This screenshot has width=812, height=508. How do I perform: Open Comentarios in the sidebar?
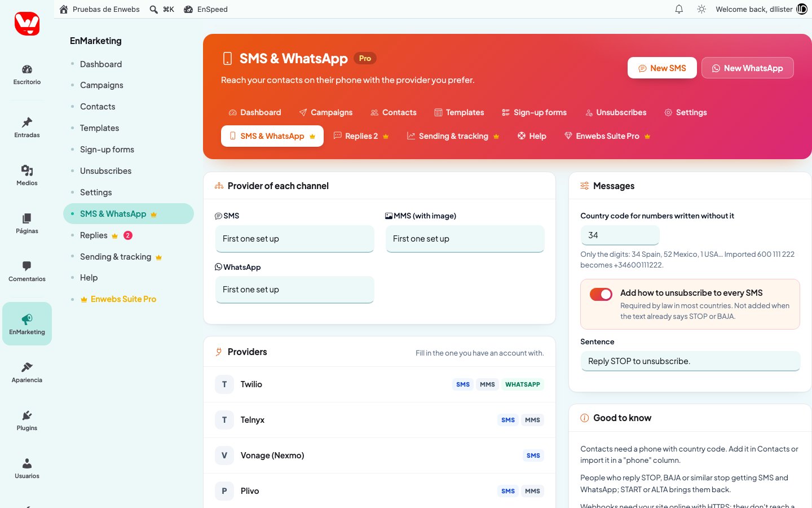(x=27, y=271)
